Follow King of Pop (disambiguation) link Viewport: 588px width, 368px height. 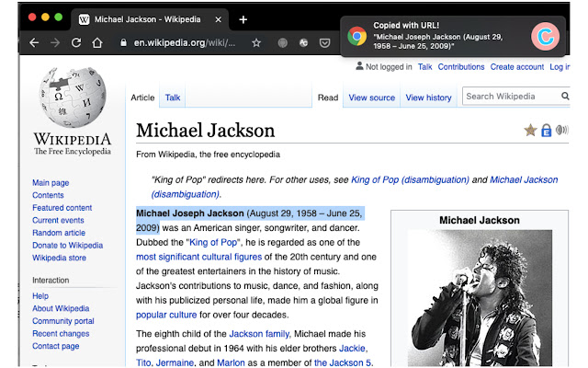point(410,180)
